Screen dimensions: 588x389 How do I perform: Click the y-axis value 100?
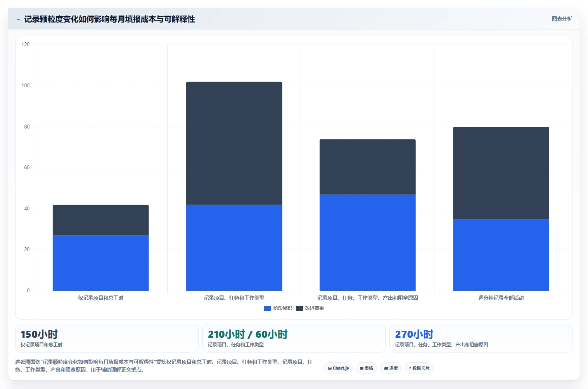(x=26, y=86)
